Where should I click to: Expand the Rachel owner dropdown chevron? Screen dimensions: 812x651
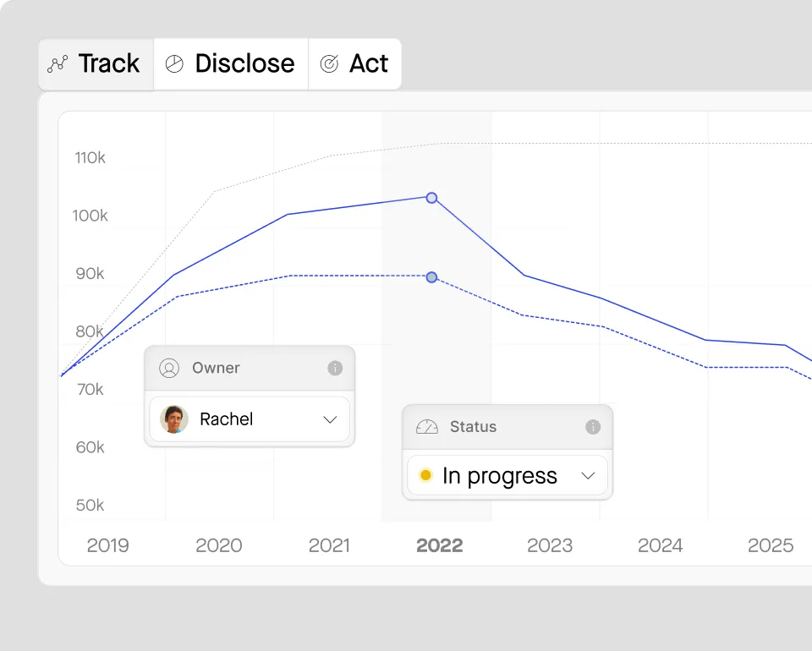pyautogui.click(x=330, y=419)
